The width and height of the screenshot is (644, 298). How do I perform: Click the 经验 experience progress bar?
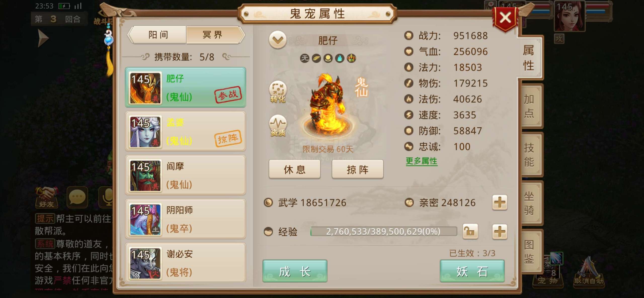383,231
